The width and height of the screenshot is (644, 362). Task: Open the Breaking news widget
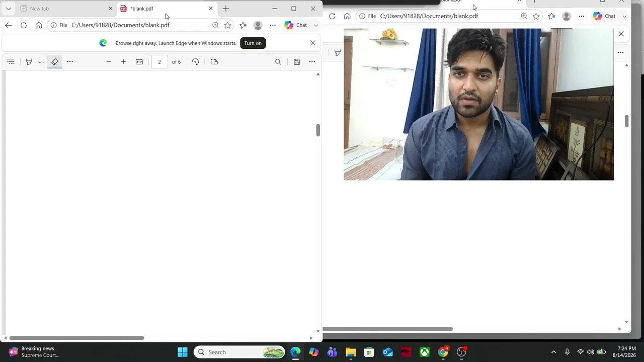click(34, 352)
